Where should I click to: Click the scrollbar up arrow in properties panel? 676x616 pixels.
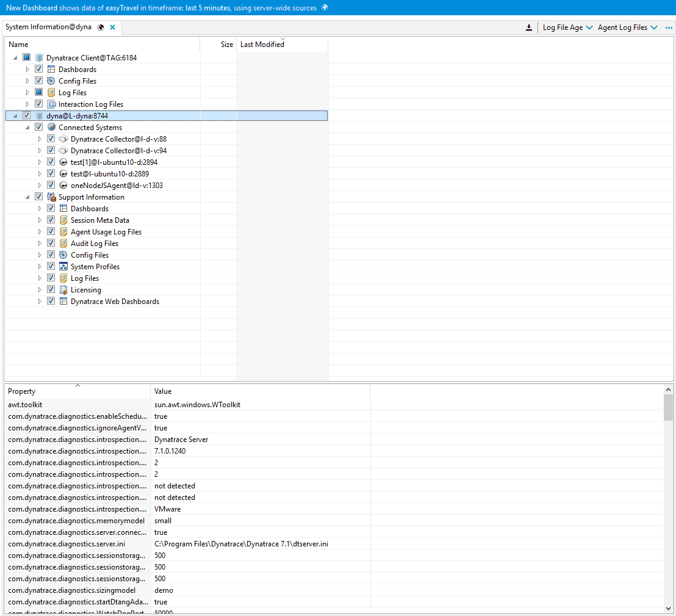tap(668, 390)
